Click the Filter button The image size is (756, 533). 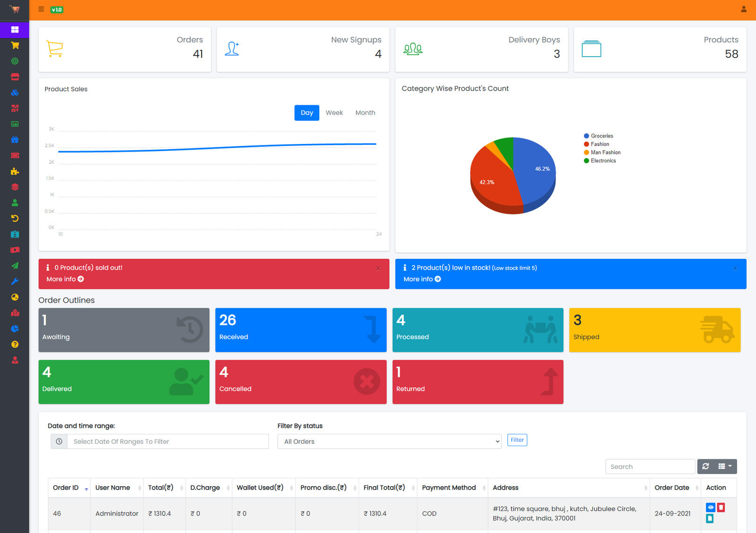517,440
